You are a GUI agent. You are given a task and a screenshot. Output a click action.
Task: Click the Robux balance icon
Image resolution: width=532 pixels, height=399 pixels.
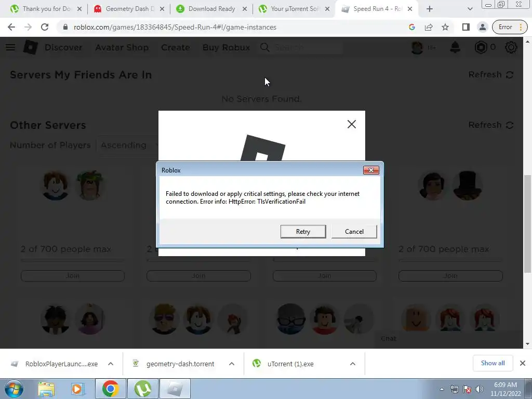(481, 47)
